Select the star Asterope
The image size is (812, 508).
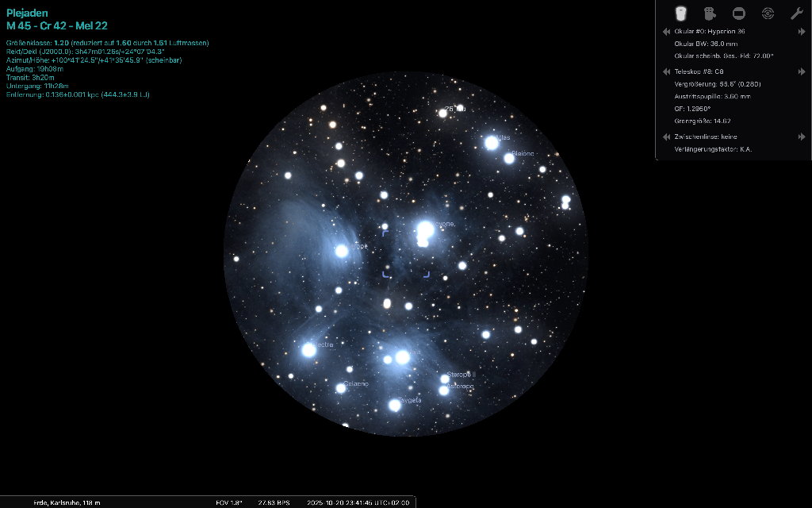(444, 391)
